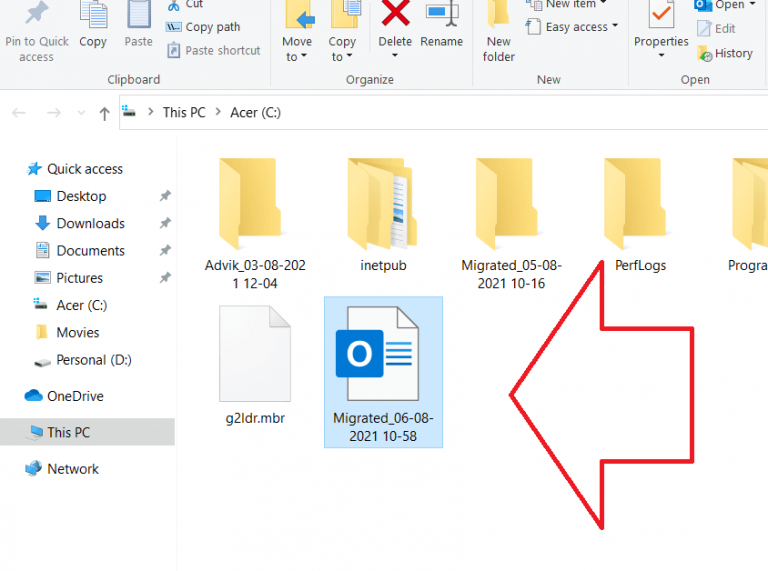Open the recent locations dropdown chevron
The height and width of the screenshot is (571, 768).
tap(81, 113)
